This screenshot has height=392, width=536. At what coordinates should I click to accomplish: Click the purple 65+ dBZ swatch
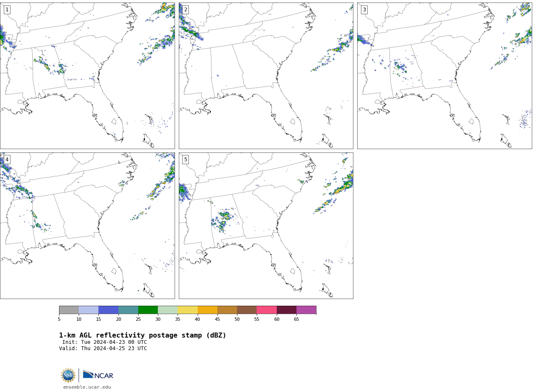(x=306, y=310)
